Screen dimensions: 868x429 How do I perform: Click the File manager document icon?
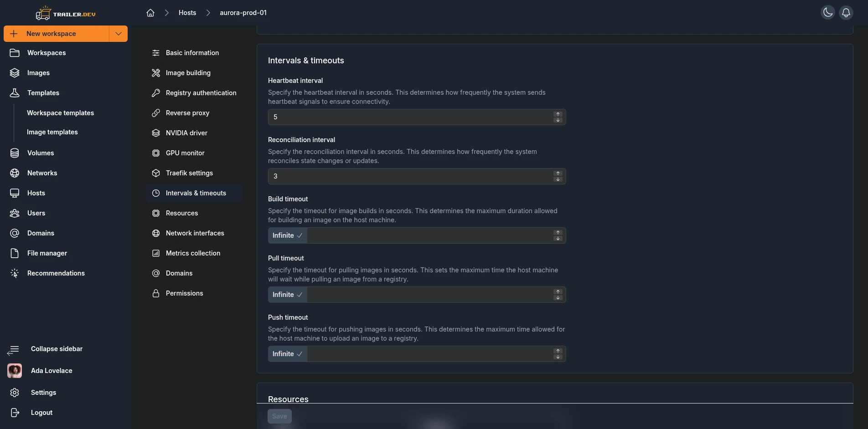(x=15, y=253)
